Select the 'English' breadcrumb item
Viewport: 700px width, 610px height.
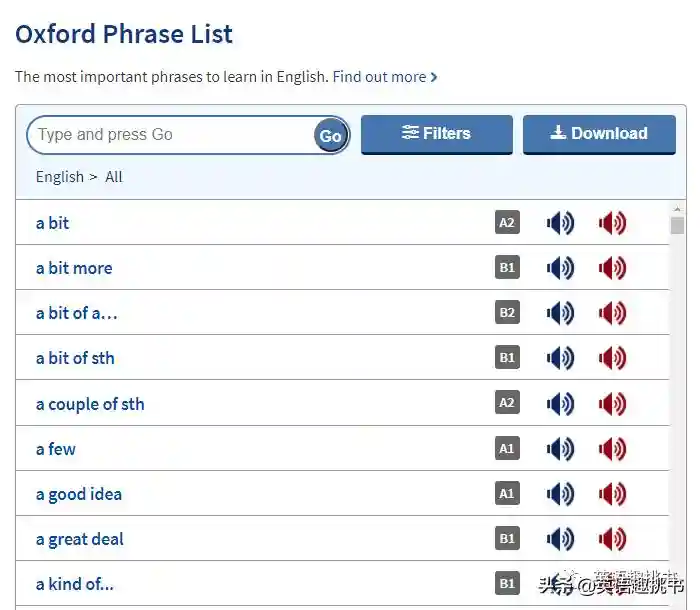pyautogui.click(x=60, y=177)
